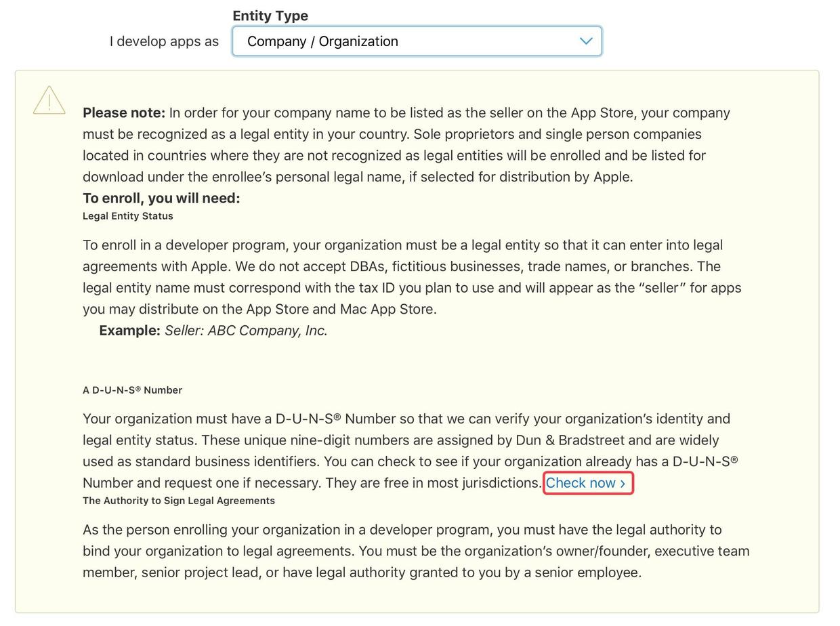Open the Entity Type dropdown
Image resolution: width=840 pixels, height=626 pixels.
417,41
